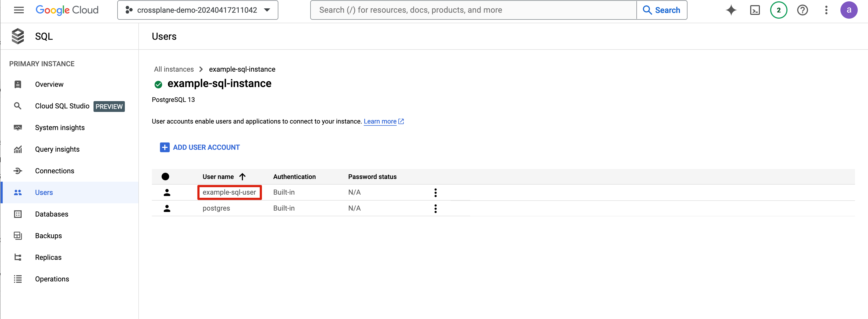868x319 pixels.
Task: Click the example-sql-user person icon
Action: (x=167, y=192)
